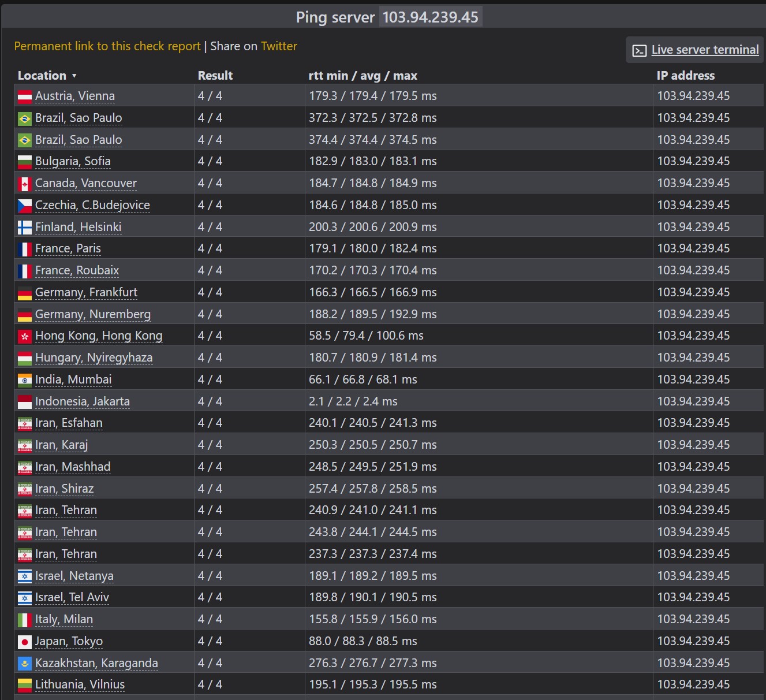Click the terminal icon beside Live server terminal

(x=639, y=51)
